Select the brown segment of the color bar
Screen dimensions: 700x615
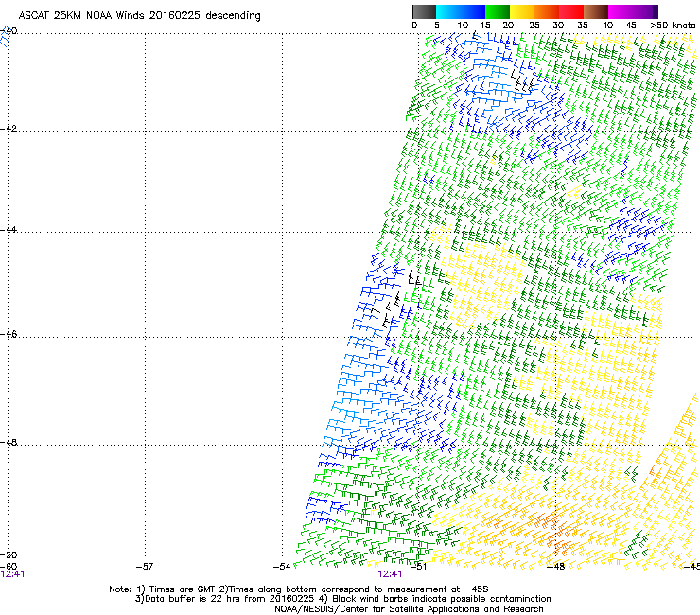(596, 11)
